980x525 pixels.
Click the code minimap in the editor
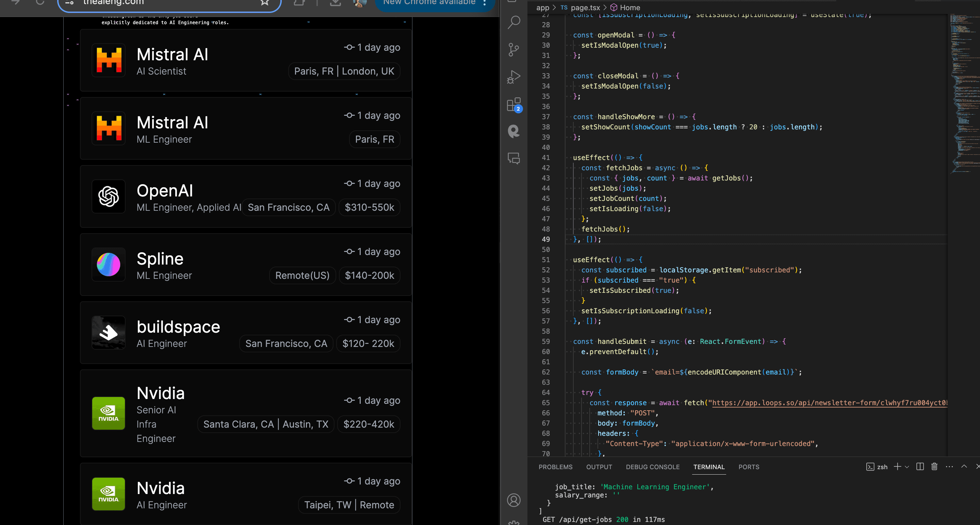pos(964,94)
